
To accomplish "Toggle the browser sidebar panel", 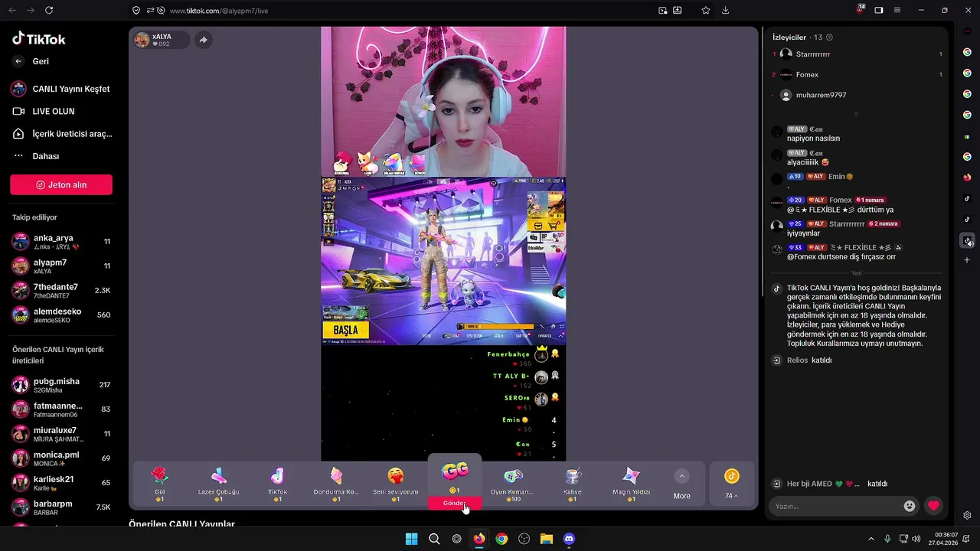I will 879,10.
